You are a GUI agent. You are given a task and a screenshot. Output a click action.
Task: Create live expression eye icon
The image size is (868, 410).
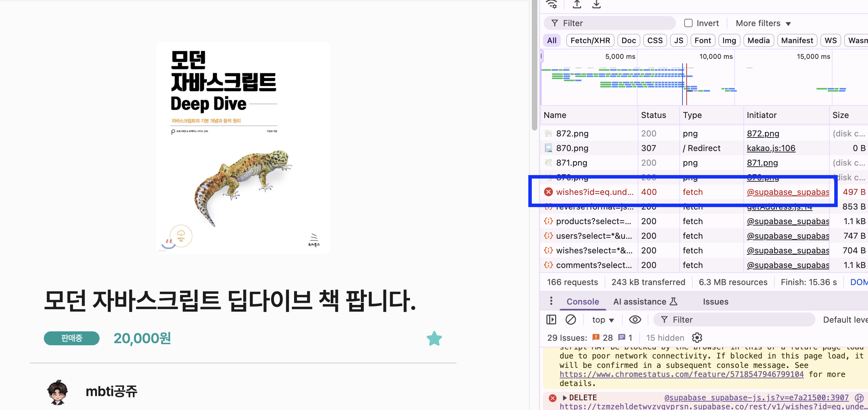click(x=635, y=320)
